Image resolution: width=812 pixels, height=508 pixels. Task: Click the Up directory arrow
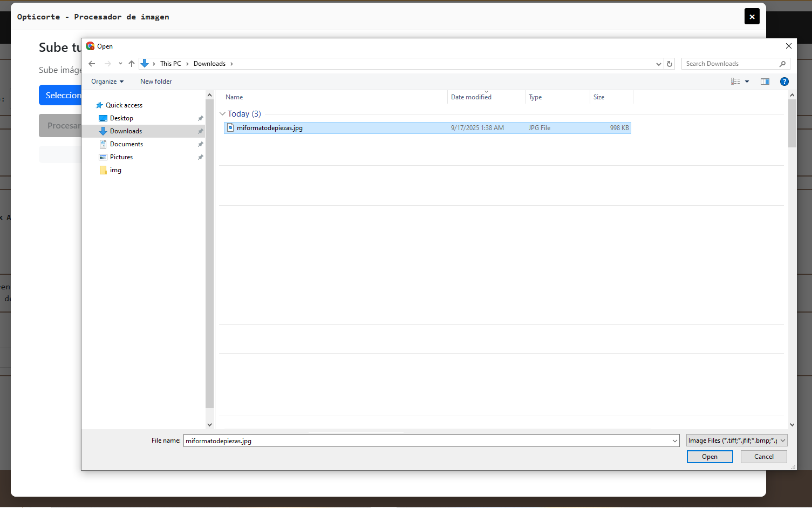point(132,64)
